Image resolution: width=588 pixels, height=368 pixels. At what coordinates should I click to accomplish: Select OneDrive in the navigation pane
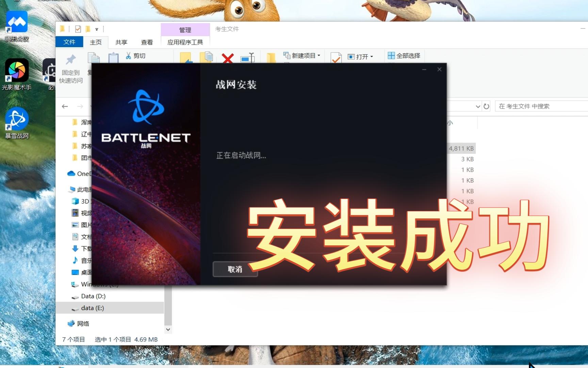click(x=80, y=174)
